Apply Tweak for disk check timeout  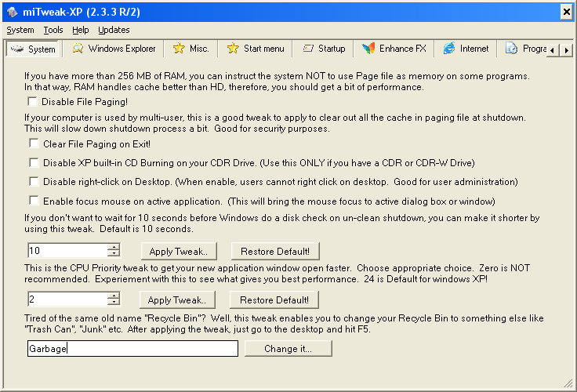pyautogui.click(x=179, y=252)
